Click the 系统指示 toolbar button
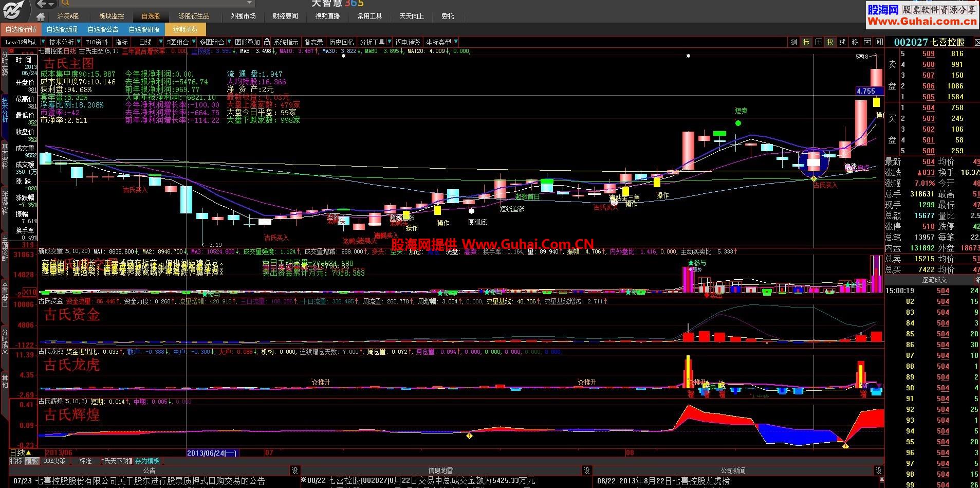Viewport: 980px width, 488px height. [x=286, y=42]
